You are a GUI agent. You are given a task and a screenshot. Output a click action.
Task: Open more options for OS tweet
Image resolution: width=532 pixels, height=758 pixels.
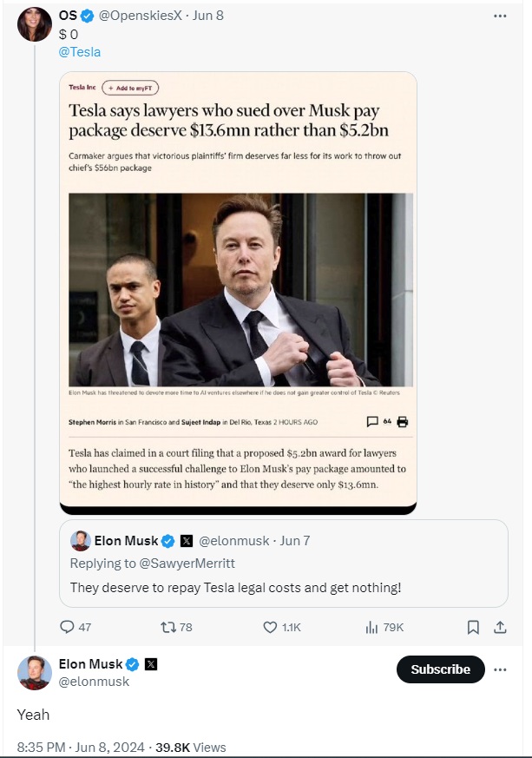pos(500,16)
